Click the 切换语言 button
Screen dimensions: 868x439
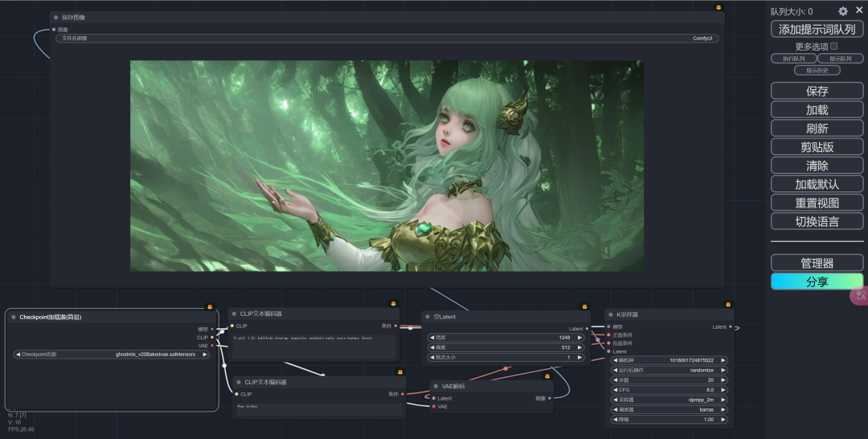tap(817, 221)
